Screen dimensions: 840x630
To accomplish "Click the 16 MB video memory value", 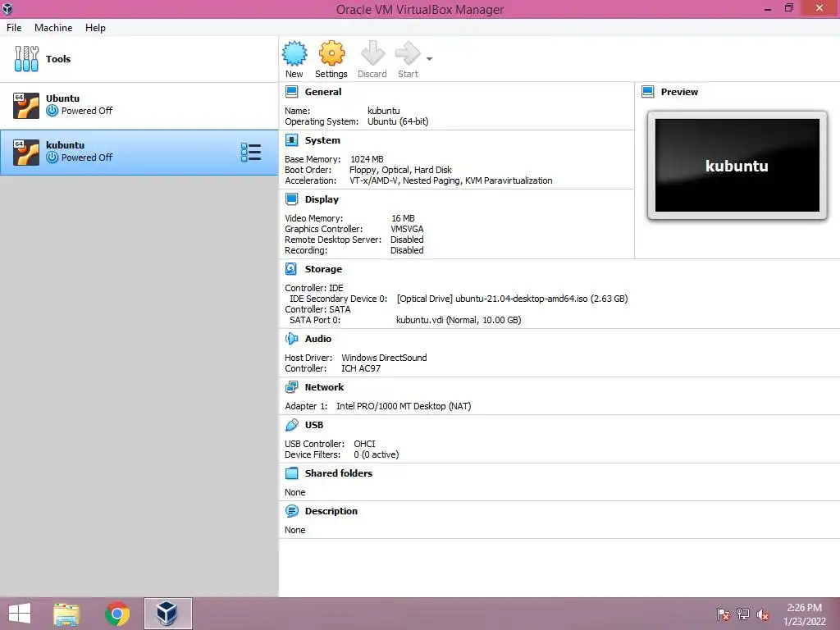I will click(x=403, y=218).
